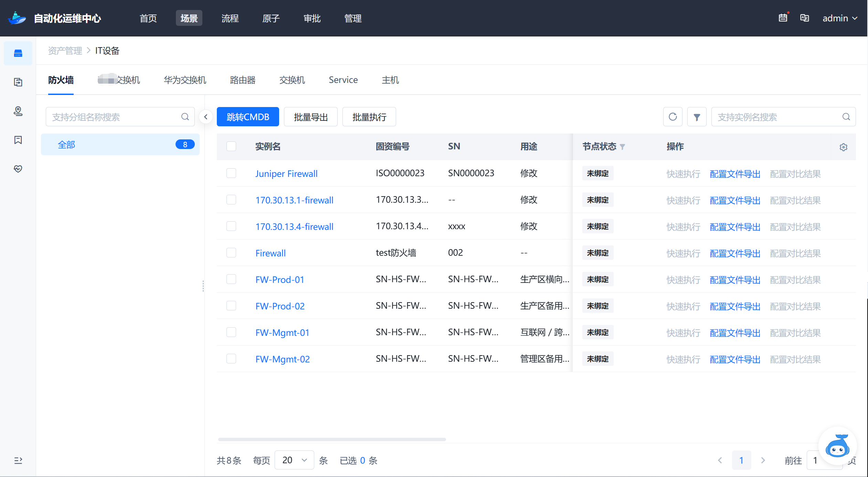Image resolution: width=868 pixels, height=477 pixels.
Task: Switch to the Service tab
Action: pos(343,80)
